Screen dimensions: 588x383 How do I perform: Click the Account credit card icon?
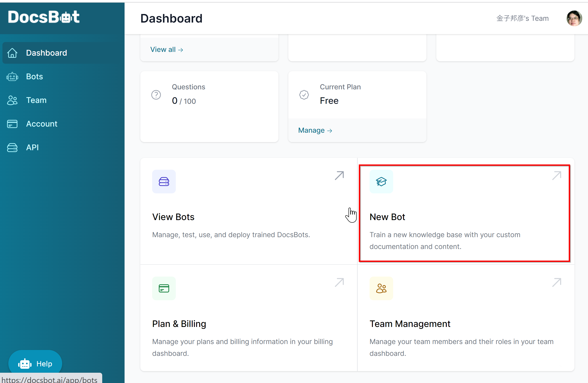coord(12,124)
